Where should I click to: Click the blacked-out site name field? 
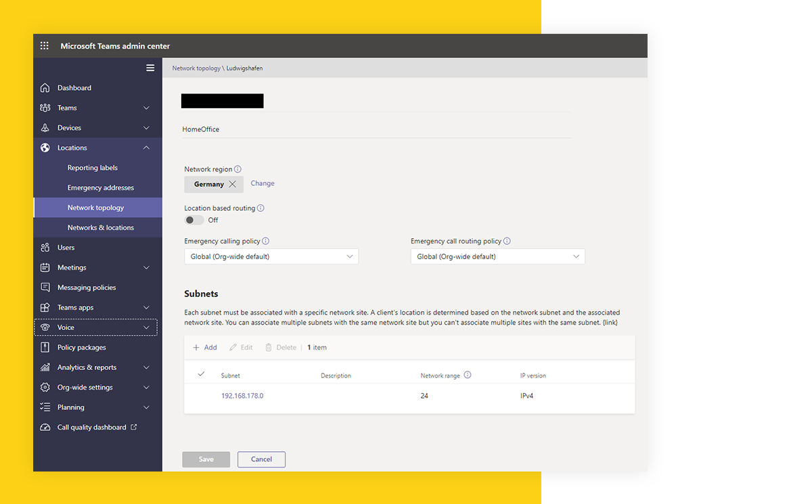click(x=222, y=101)
